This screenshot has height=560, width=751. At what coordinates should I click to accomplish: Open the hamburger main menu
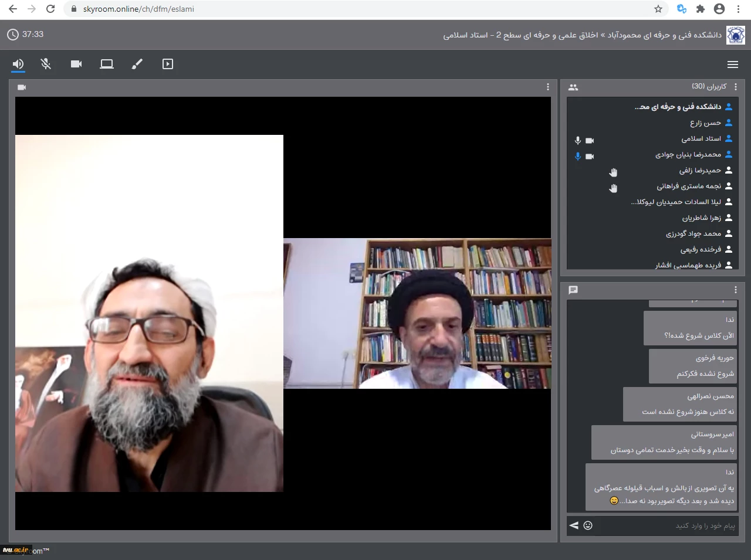tap(732, 65)
